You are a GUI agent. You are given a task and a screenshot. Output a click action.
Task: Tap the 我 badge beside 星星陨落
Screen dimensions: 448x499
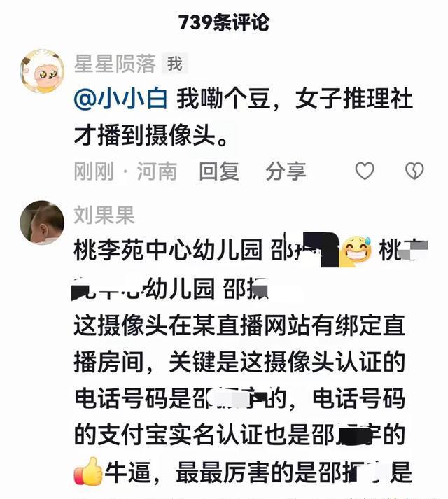(x=175, y=64)
